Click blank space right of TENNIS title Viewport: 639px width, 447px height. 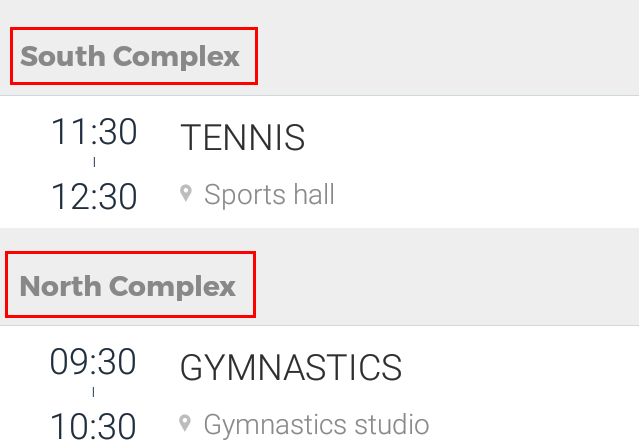pyautogui.click(x=469, y=138)
